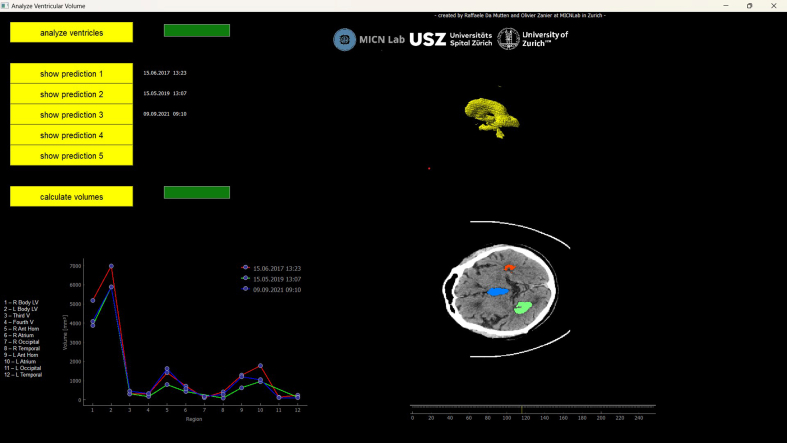Click region label '12 – L Temporal'
This screenshot has height=443, width=787.
click(23, 374)
